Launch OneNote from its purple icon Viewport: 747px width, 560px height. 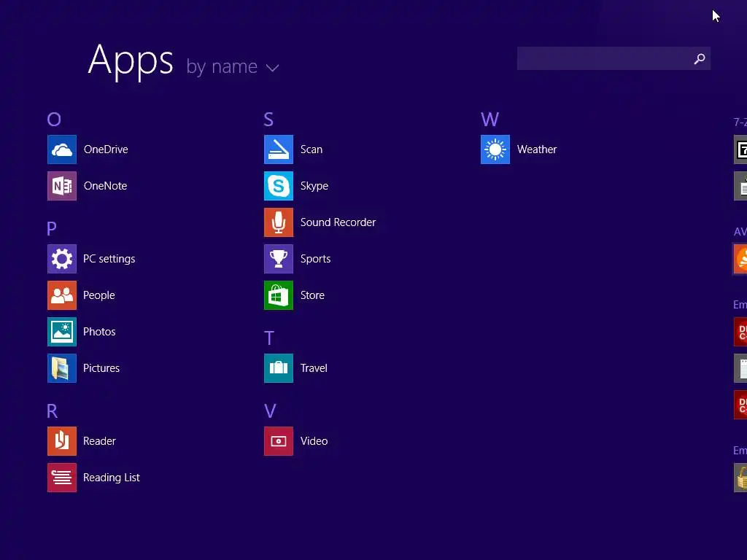(62, 186)
